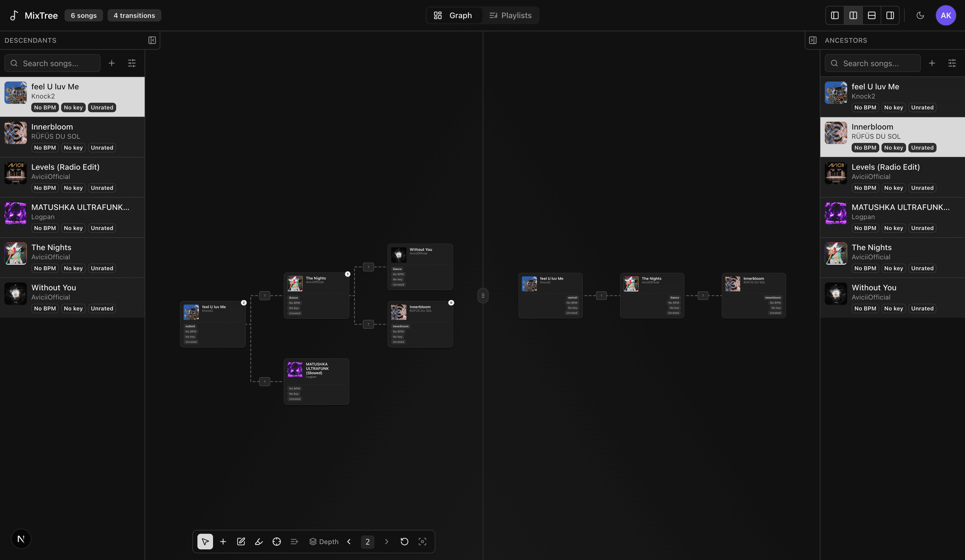Image resolution: width=965 pixels, height=560 pixels.
Task: Open the add-to-playlist icon in the bottom toolbar
Action: tap(294, 542)
